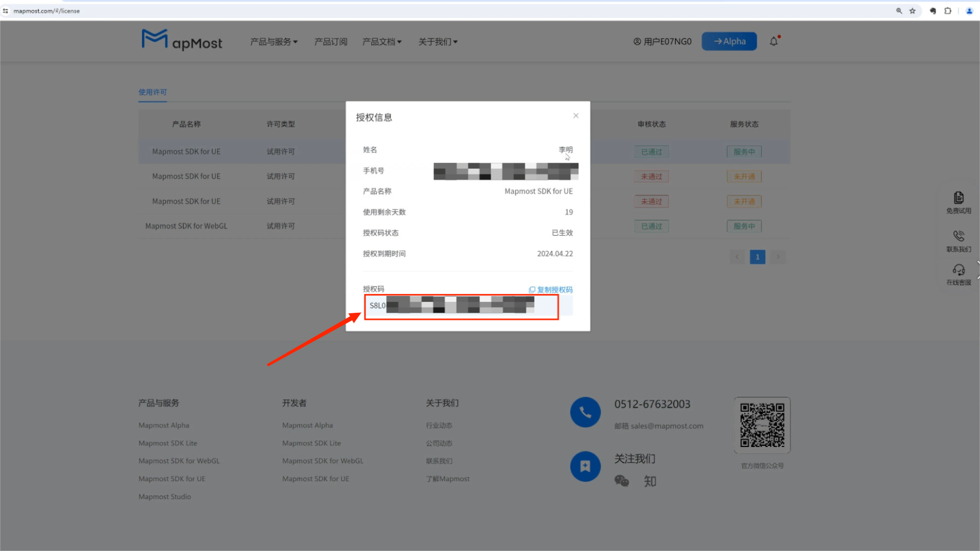
Task: Open Mapmost SDK for UE under 产品与服务
Action: click(x=172, y=479)
